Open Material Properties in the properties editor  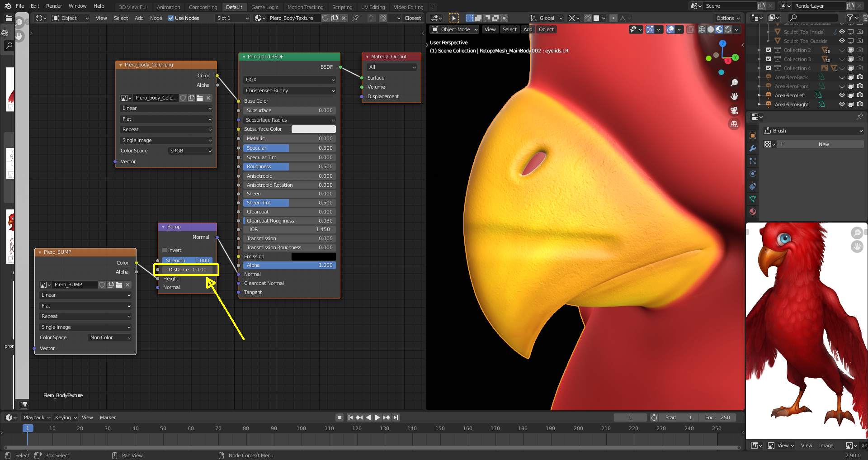(752, 212)
